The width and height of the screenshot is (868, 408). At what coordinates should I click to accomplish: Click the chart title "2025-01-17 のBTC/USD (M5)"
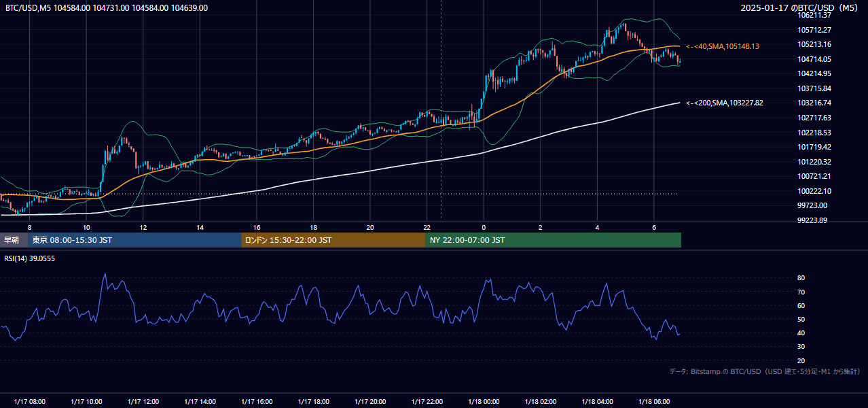[799, 8]
